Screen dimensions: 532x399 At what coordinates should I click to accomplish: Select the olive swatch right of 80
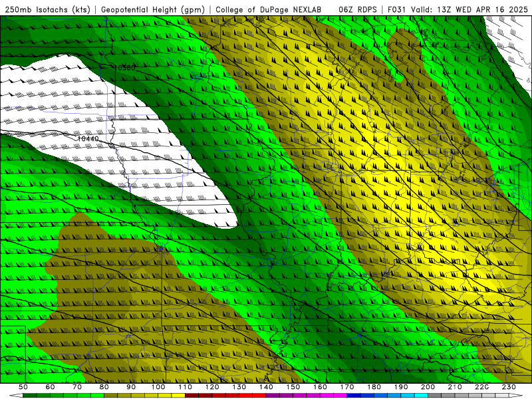pos(110,395)
